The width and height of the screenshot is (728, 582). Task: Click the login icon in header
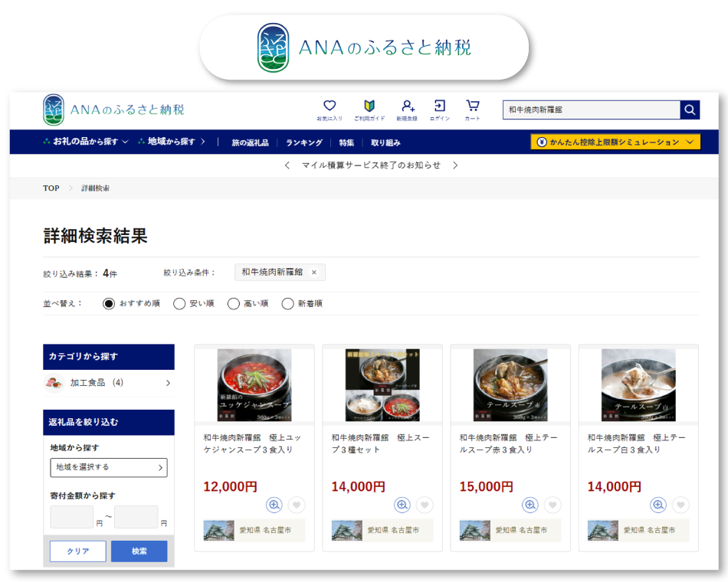click(x=439, y=106)
